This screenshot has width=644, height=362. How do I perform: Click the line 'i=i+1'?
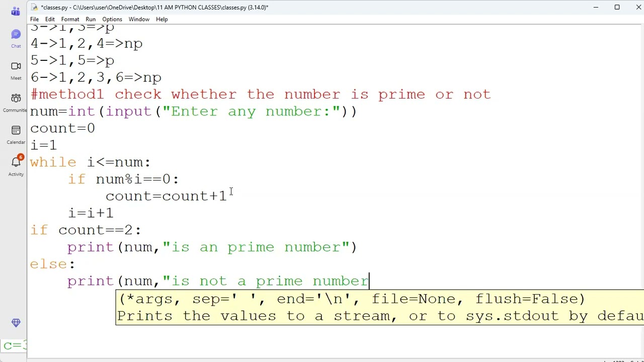[91, 213]
